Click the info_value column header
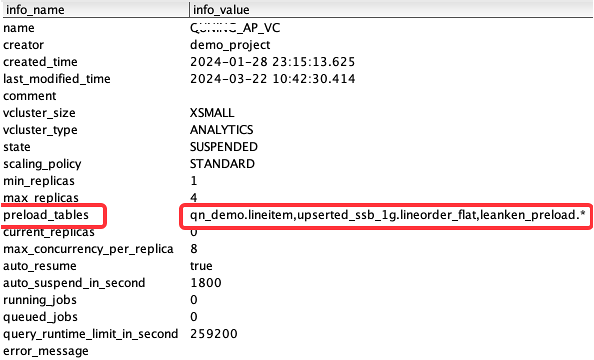 tap(221, 9)
